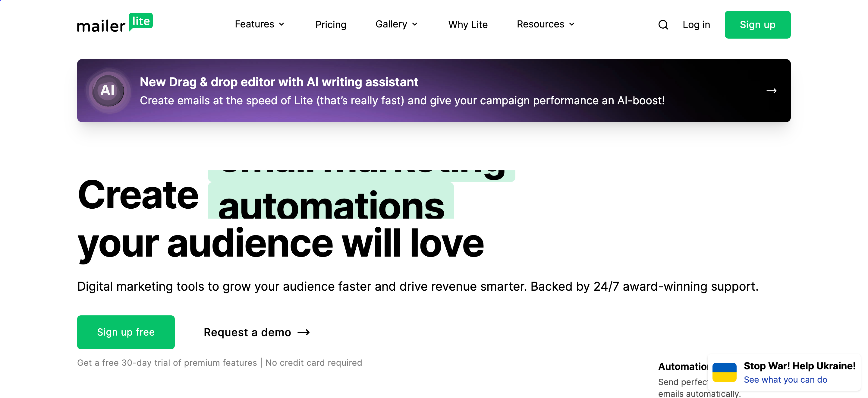
Task: Open See what you can do link
Action: tap(785, 380)
